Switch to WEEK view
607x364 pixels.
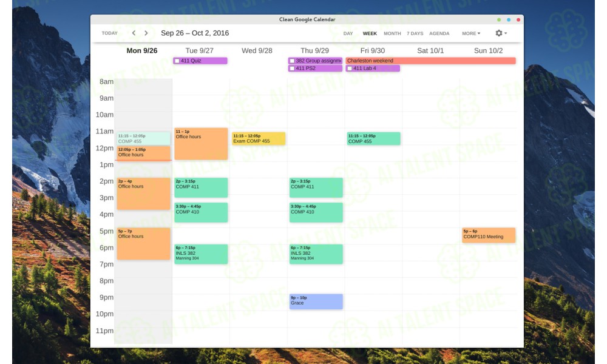[370, 33]
